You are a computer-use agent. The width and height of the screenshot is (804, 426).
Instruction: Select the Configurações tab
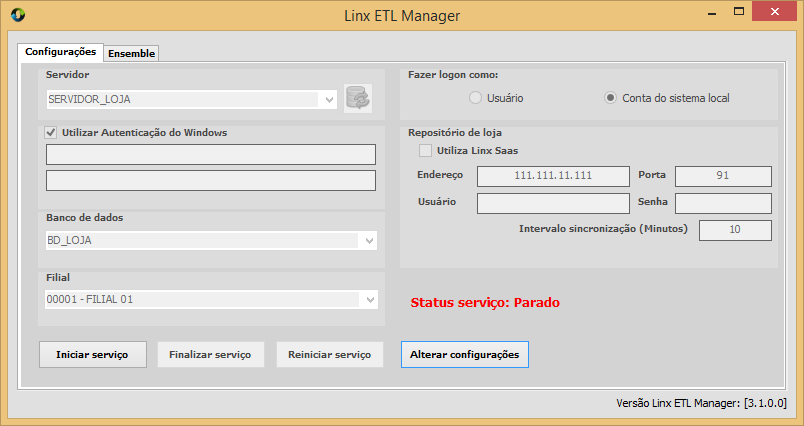tap(61, 52)
